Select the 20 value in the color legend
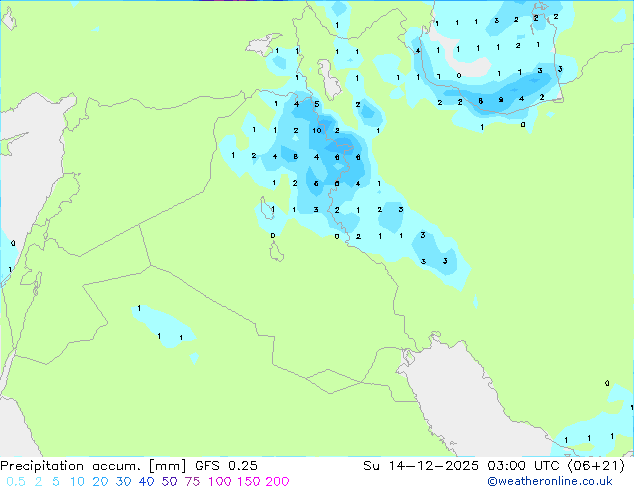 click(100, 482)
